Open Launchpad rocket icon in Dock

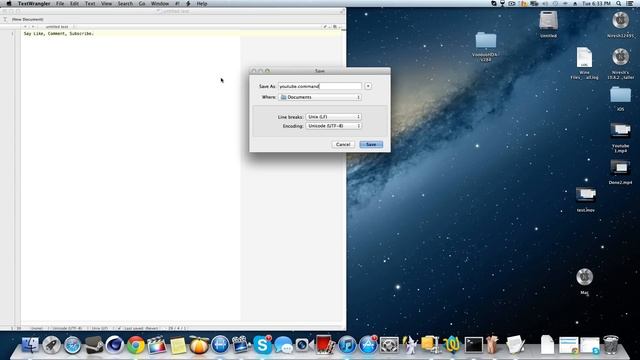point(51,345)
